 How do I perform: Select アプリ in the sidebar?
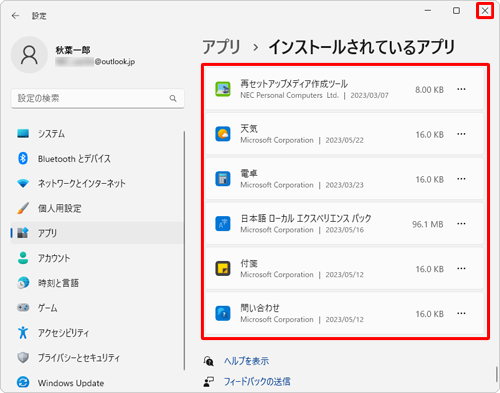[x=97, y=233]
